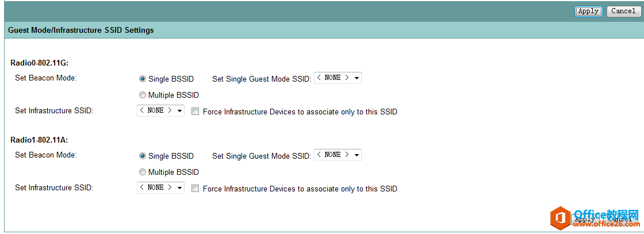Image resolution: width=644 pixels, height=234 pixels.
Task: Click the Radio0-802.11G section heading
Action: point(40,63)
